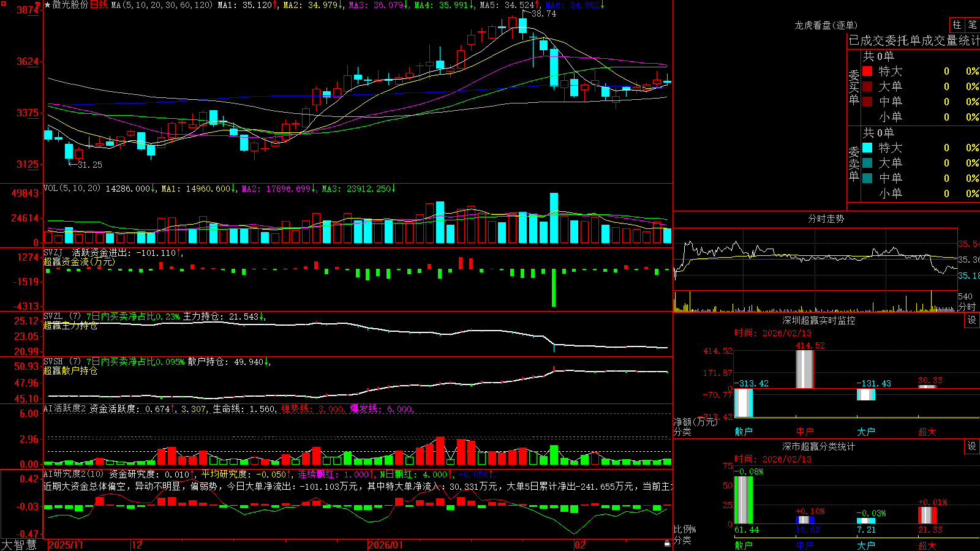Click the SVZL (7) indicator label
This screenshot has width=980, height=551.
click(x=62, y=317)
